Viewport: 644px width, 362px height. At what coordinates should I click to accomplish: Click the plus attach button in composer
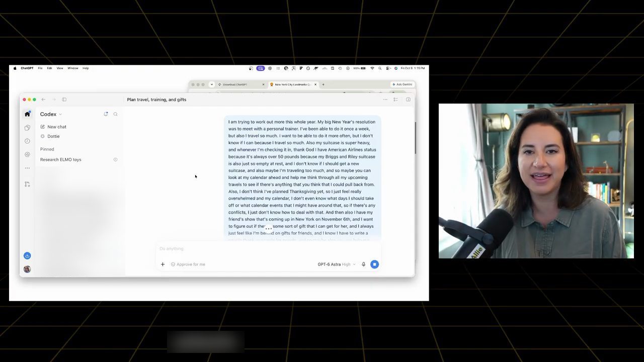163,264
